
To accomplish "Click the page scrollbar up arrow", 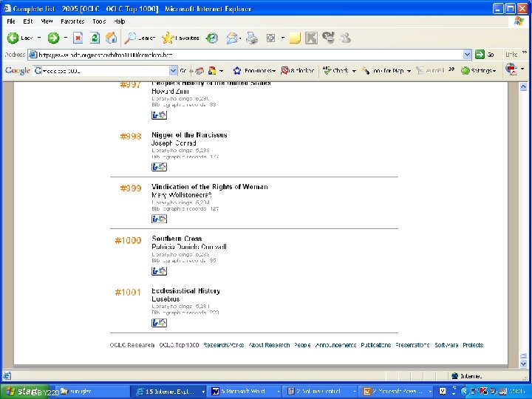I will [x=523, y=86].
